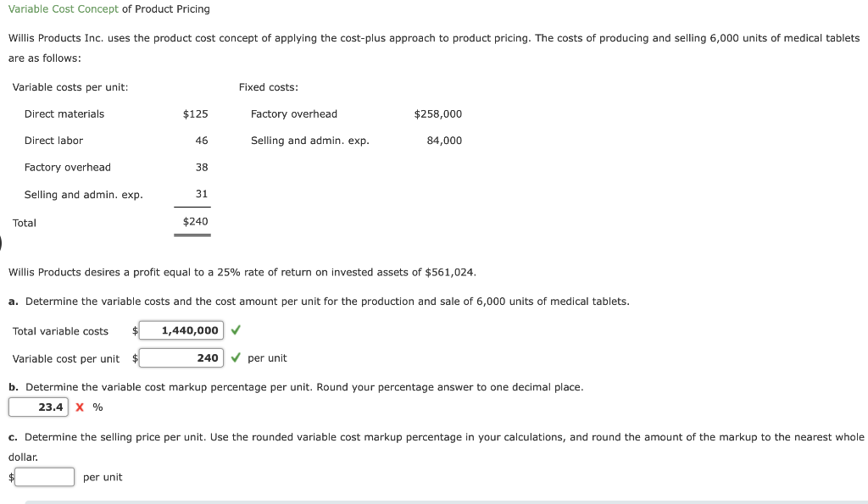Click the Total variable costs input field
The image size is (868, 504).
[x=181, y=330]
